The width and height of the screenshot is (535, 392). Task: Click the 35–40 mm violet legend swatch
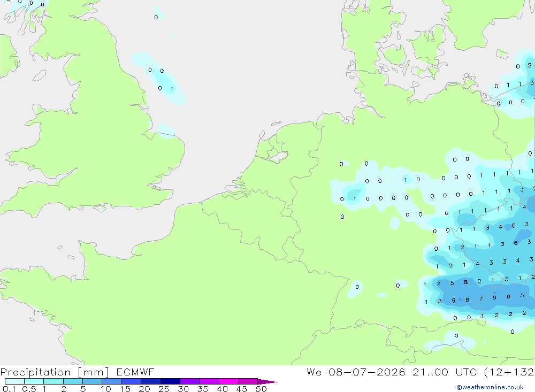[209, 381]
